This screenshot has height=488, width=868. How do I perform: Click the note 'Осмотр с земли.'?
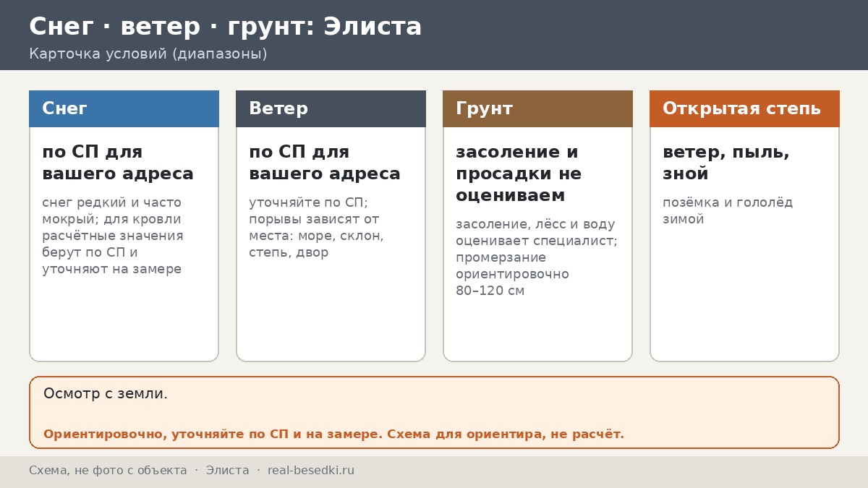point(106,394)
